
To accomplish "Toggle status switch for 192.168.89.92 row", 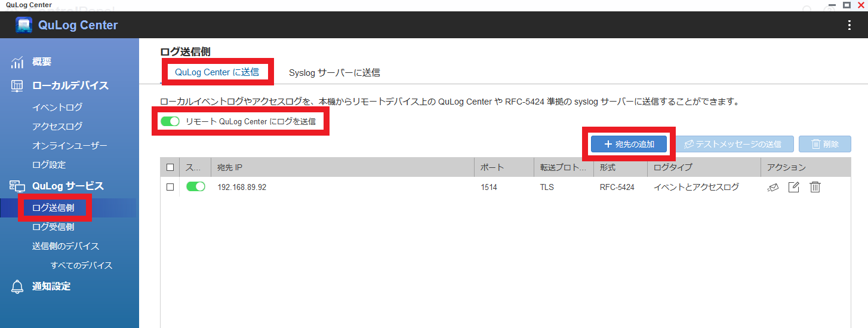I will click(x=196, y=186).
